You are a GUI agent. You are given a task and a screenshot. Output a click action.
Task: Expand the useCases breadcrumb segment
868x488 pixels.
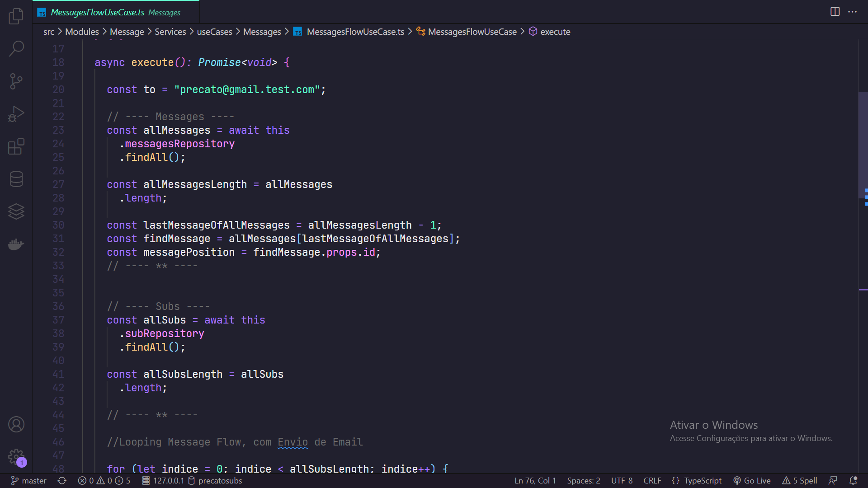pos(214,32)
